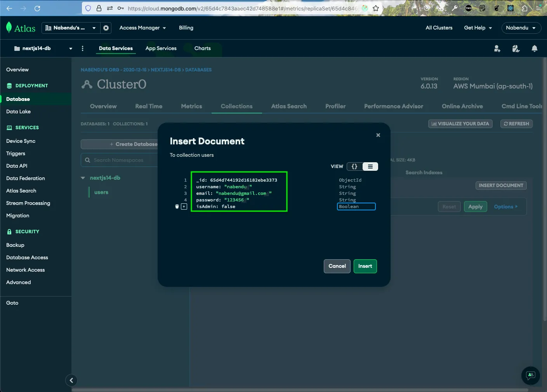The height and width of the screenshot is (392, 547).
Task: Go back in browser history
Action: 9,8
